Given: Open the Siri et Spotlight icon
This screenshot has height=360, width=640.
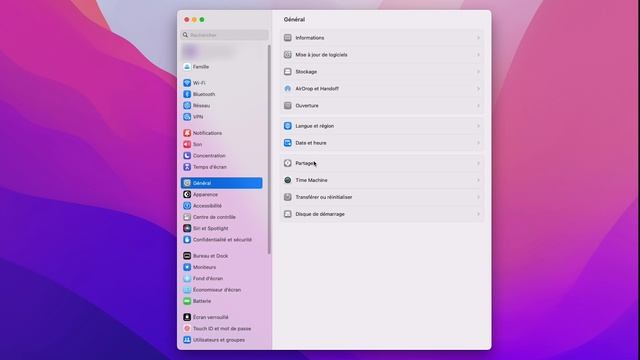Looking at the screenshot, I should (187, 228).
